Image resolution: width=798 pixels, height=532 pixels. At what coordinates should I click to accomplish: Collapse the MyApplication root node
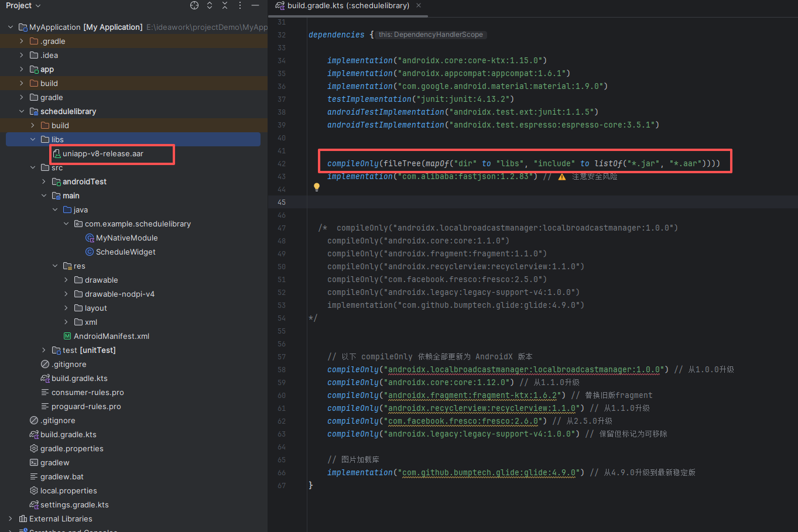click(x=11, y=27)
